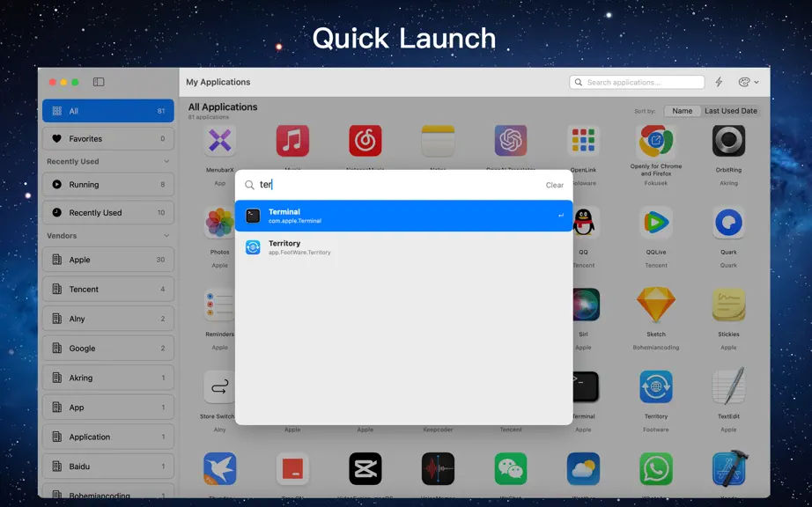812x507 pixels.
Task: Select the Recently Used item with clock icon
Action: [108, 213]
